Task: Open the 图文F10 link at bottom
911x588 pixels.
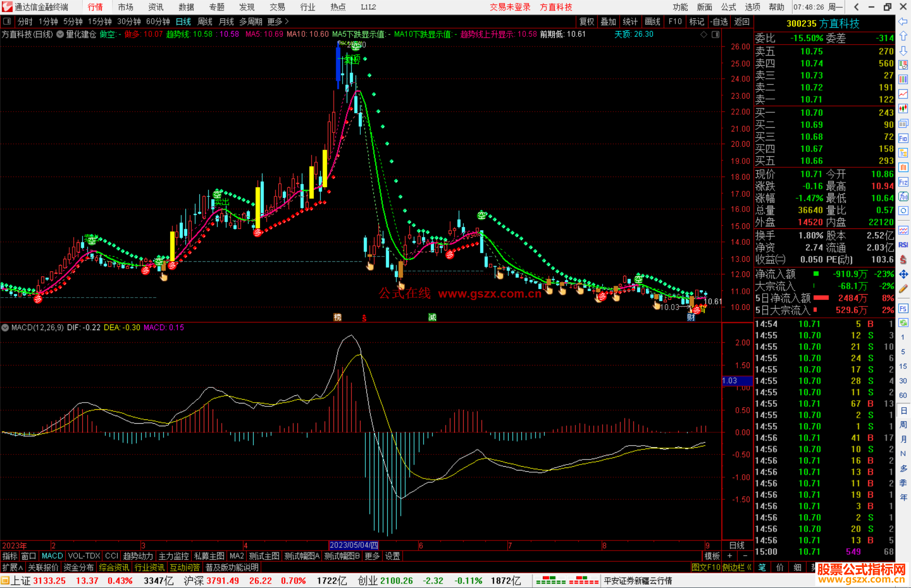Action: pyautogui.click(x=706, y=567)
